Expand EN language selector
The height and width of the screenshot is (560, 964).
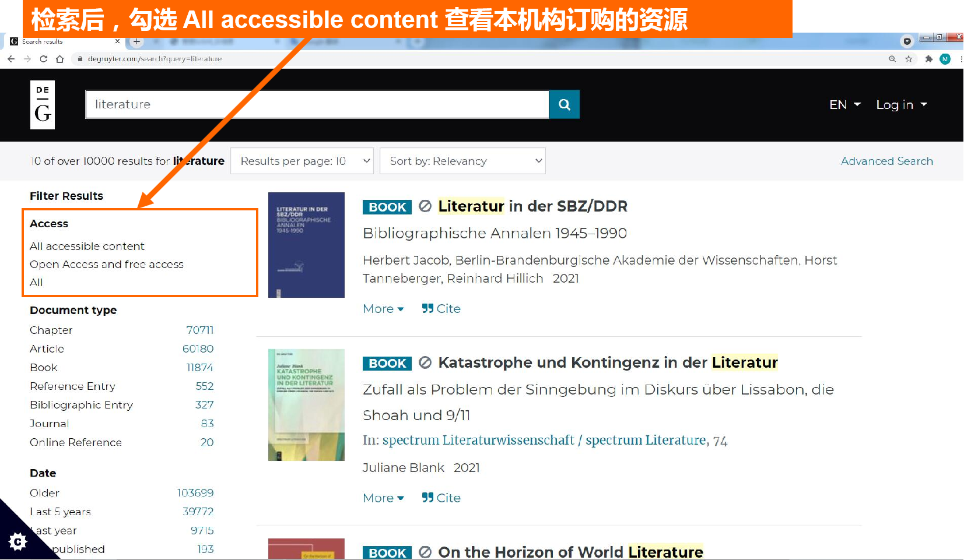tap(844, 105)
